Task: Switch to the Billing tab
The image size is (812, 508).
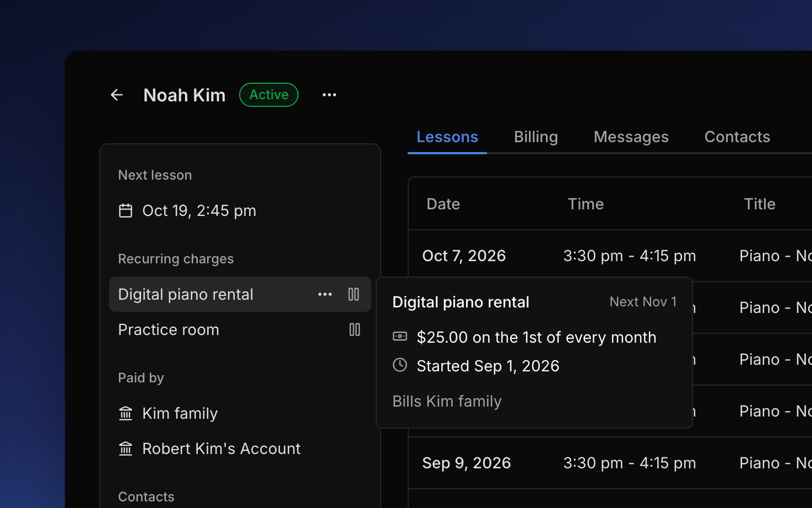Action: (536, 137)
